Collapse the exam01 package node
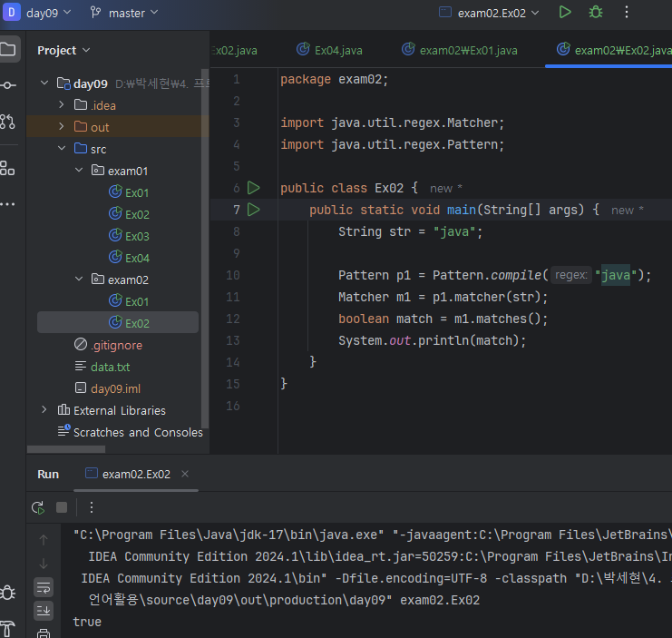 pyautogui.click(x=79, y=171)
